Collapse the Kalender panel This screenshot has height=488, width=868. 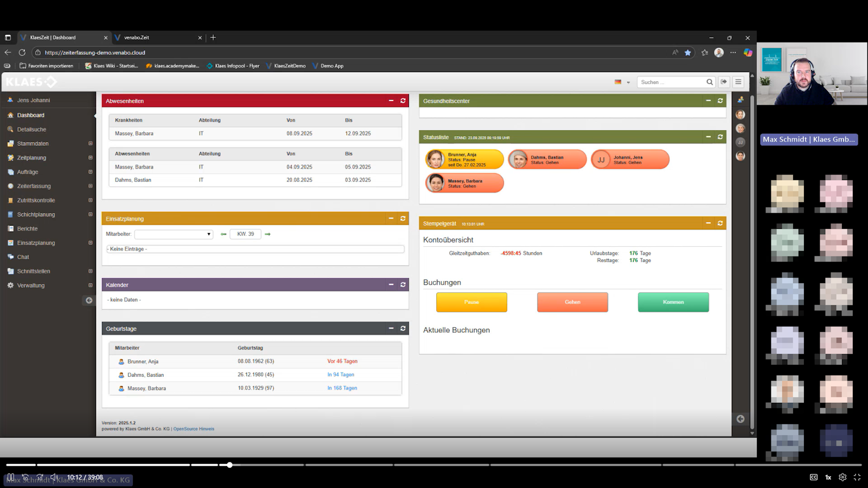click(x=391, y=285)
